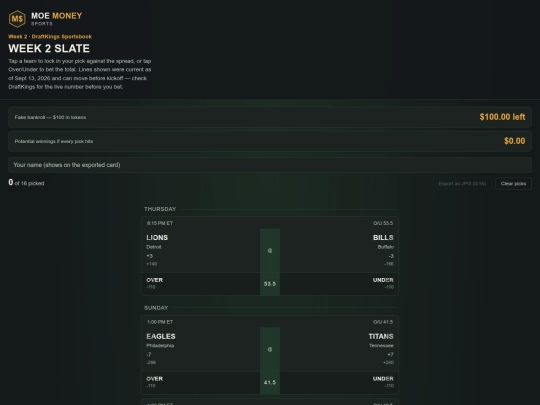Click the Potential winnings label text
Viewport: 540px width, 405px height.
54,141
